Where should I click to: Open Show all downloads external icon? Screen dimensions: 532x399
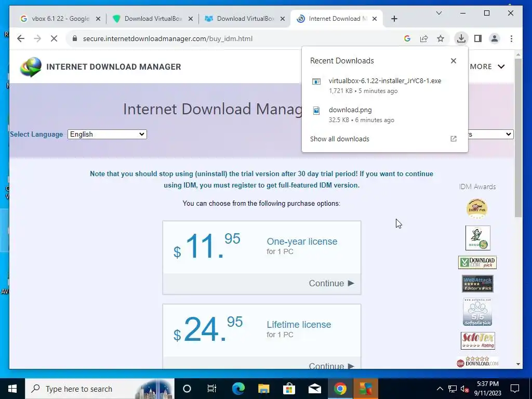click(x=453, y=139)
